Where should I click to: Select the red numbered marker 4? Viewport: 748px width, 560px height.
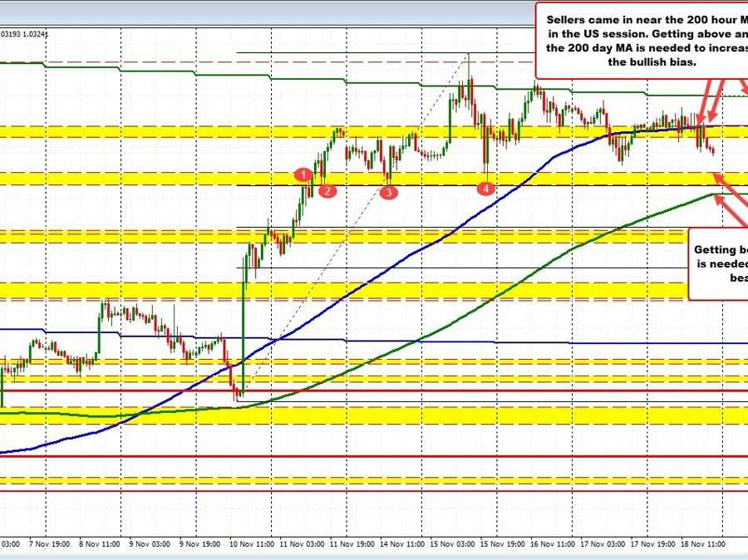click(486, 189)
